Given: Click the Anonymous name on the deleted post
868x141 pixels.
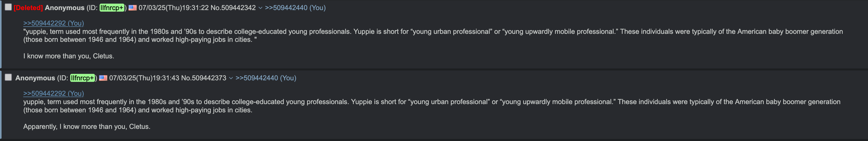Looking at the screenshot, I should (65, 8).
